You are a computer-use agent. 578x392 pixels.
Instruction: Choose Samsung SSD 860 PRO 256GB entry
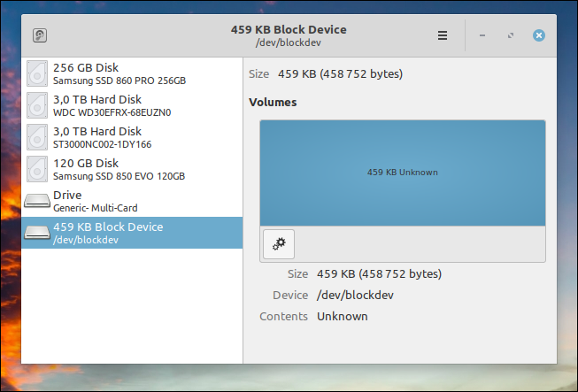coord(132,73)
